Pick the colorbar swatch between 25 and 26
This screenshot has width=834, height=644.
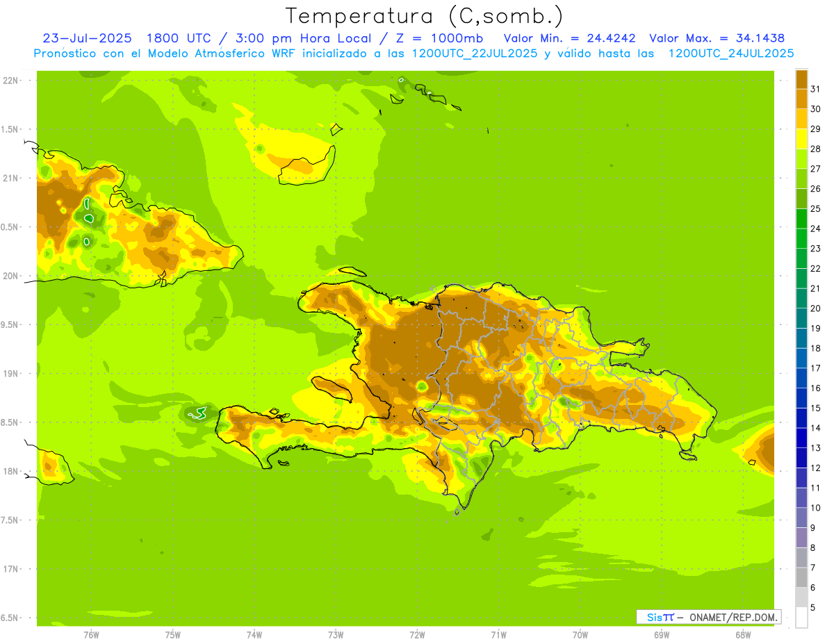click(x=801, y=199)
